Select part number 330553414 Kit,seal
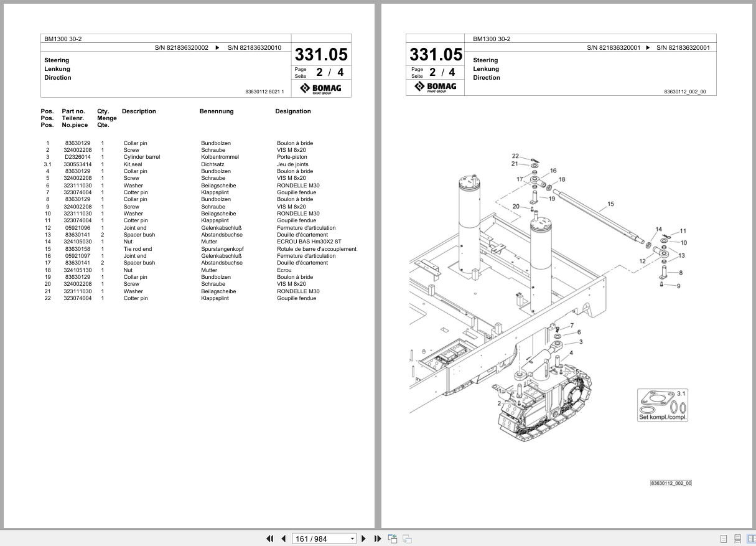756x546 pixels. (77, 164)
